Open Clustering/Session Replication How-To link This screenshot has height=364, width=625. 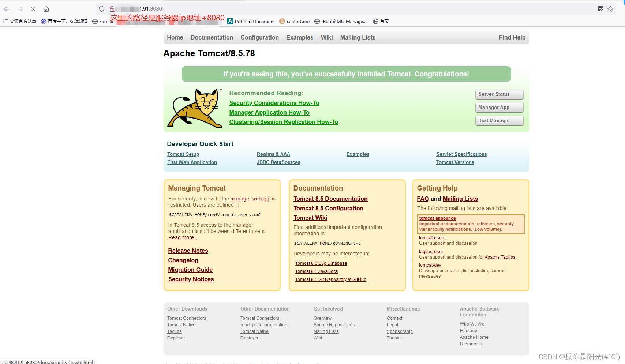pos(284,122)
